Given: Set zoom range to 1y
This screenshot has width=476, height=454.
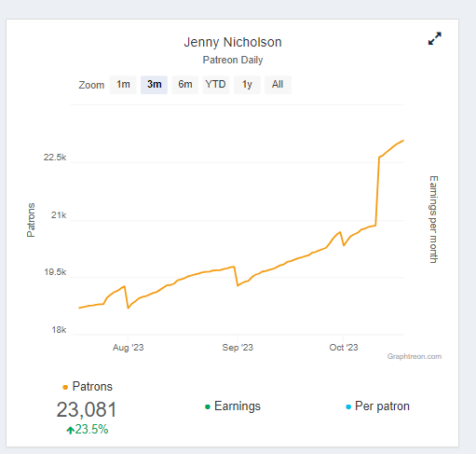Looking at the screenshot, I should [x=247, y=85].
